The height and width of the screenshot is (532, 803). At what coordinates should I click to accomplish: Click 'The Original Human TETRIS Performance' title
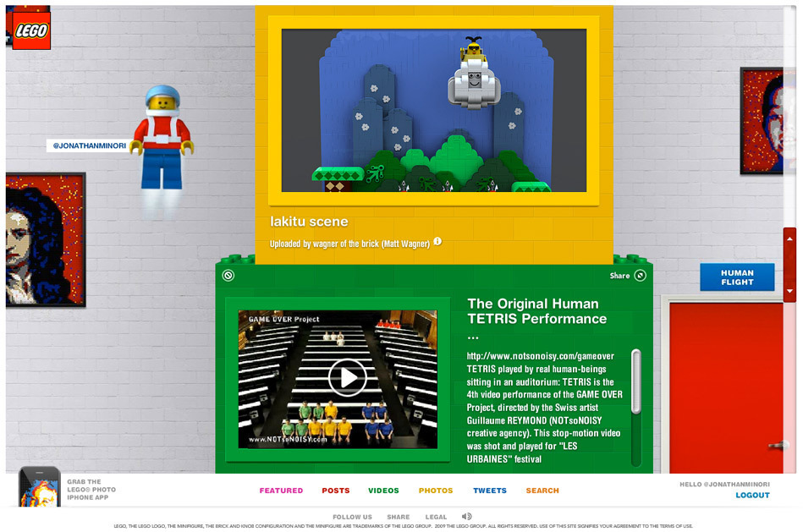[537, 311]
